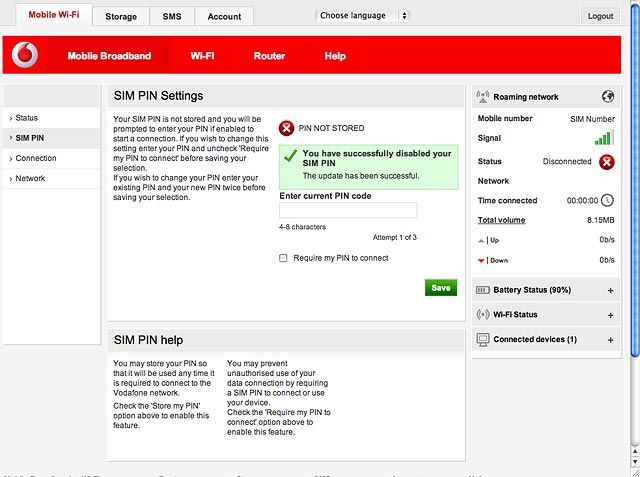Expand the Battery Status section
The height and width of the screenshot is (477, 640).
point(611,291)
